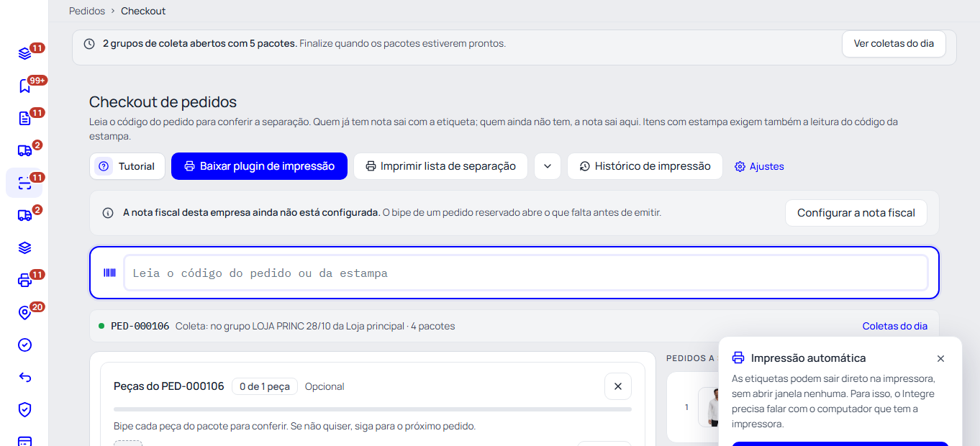Screen dimensions: 980x446
Task: Open the Ajustes link
Action: (759, 166)
